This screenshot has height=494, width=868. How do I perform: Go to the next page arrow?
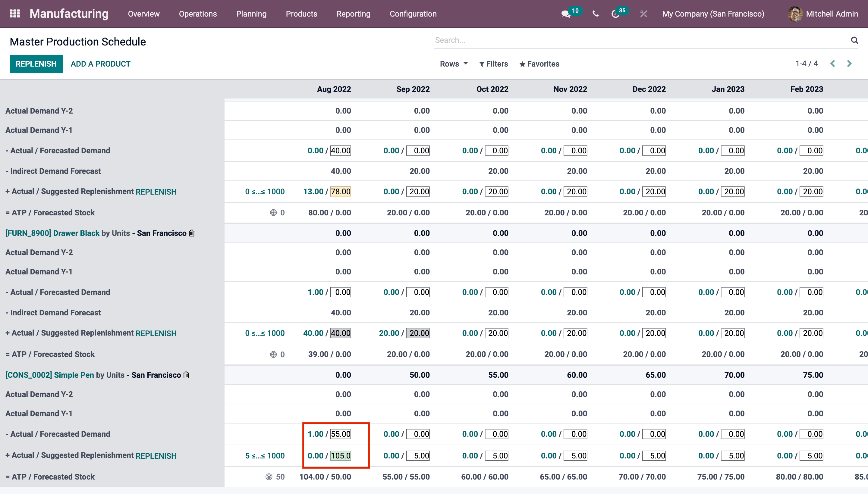[849, 64]
